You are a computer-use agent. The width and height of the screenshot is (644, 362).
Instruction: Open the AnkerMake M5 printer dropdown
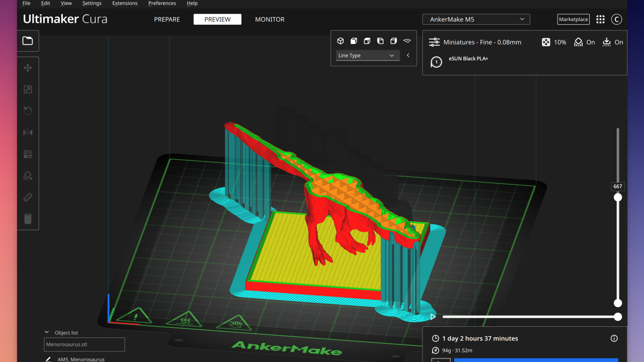(x=476, y=20)
